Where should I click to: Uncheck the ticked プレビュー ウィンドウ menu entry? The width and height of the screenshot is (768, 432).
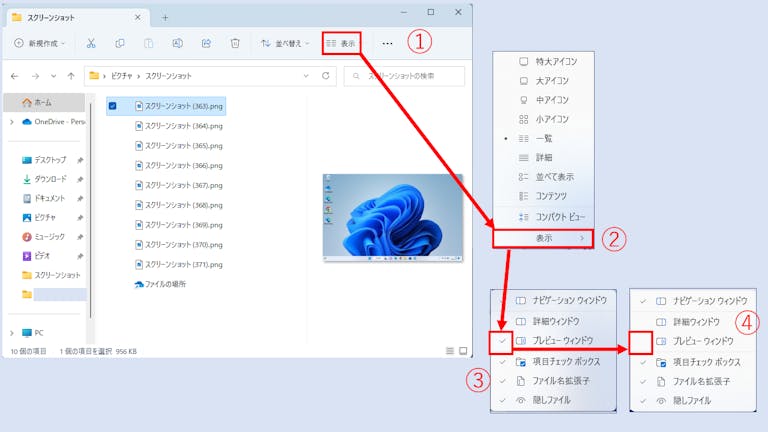point(553,340)
